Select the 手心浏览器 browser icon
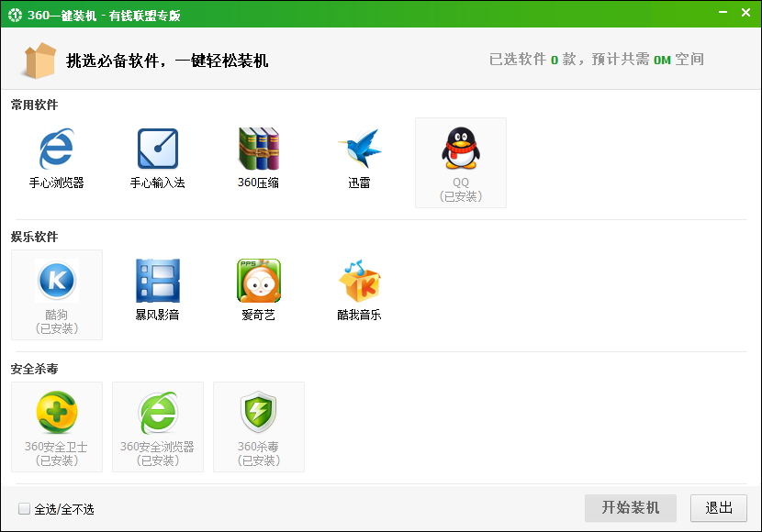762x532 pixels. click(56, 149)
